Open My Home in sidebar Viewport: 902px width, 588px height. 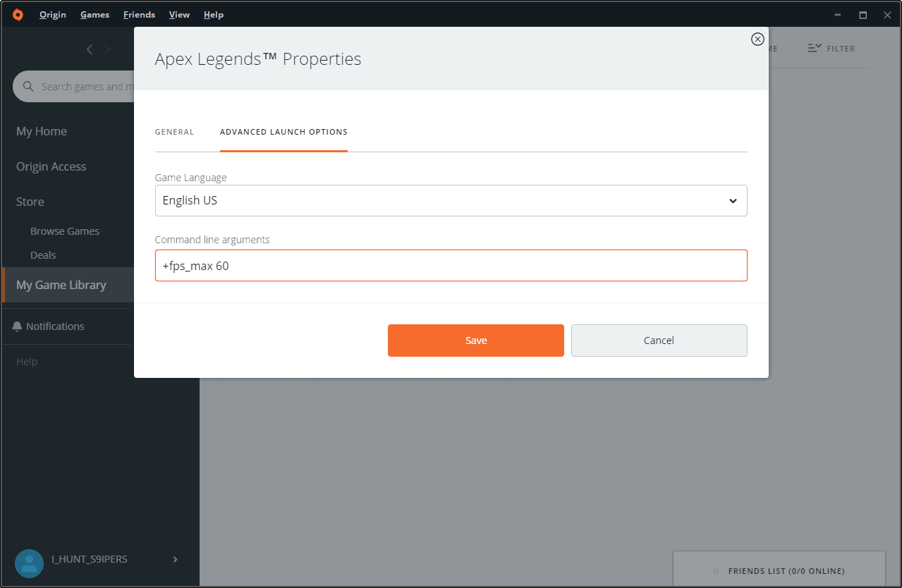tap(42, 131)
